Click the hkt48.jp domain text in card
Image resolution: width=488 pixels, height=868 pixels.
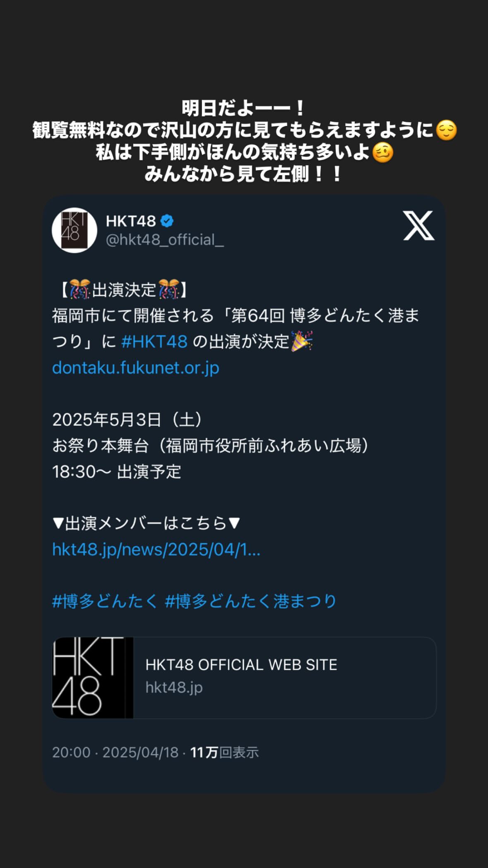click(174, 687)
